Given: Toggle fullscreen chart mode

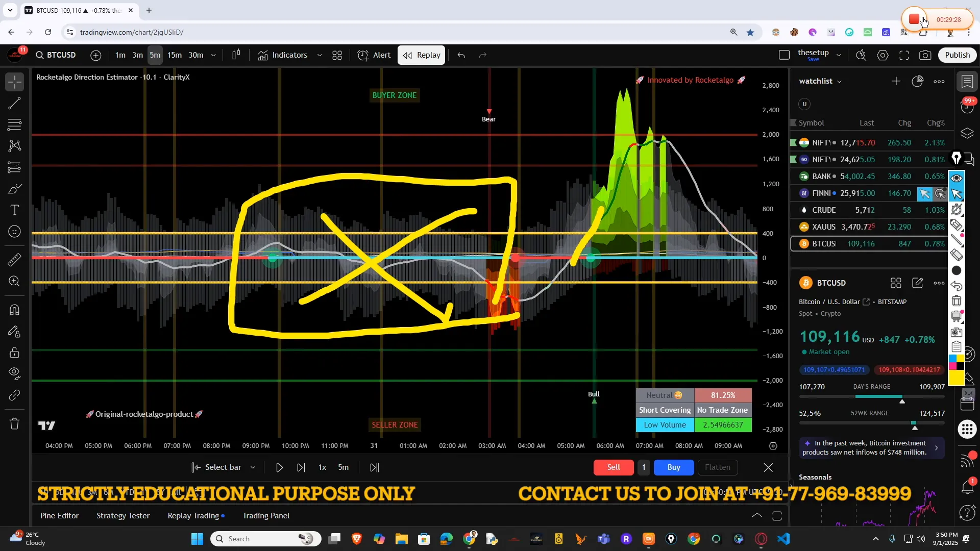Looking at the screenshot, I should 904,55.
